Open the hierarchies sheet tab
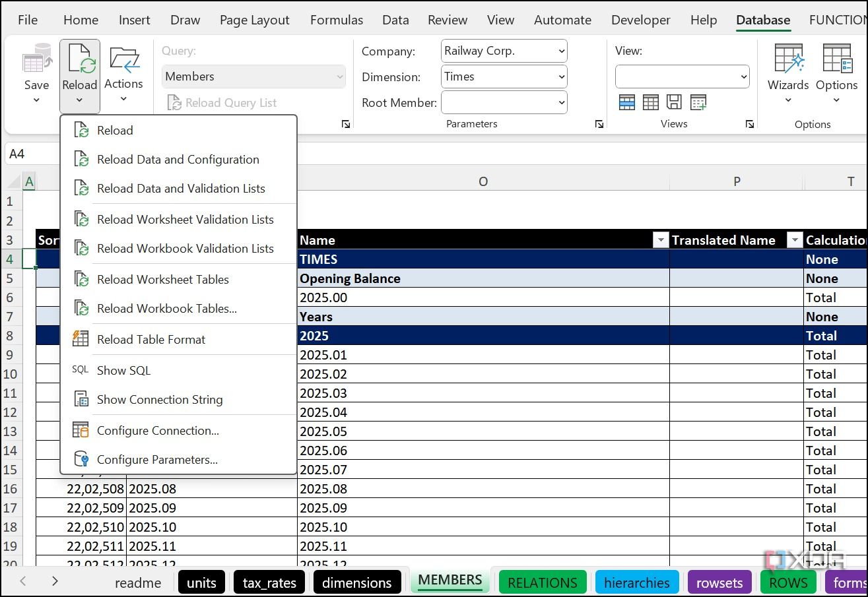The width and height of the screenshot is (868, 597). click(x=637, y=582)
